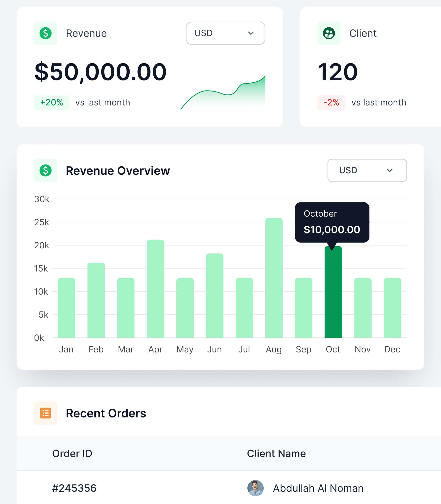
Task: Click the Revenue Overview dollar icon
Action: 46,170
